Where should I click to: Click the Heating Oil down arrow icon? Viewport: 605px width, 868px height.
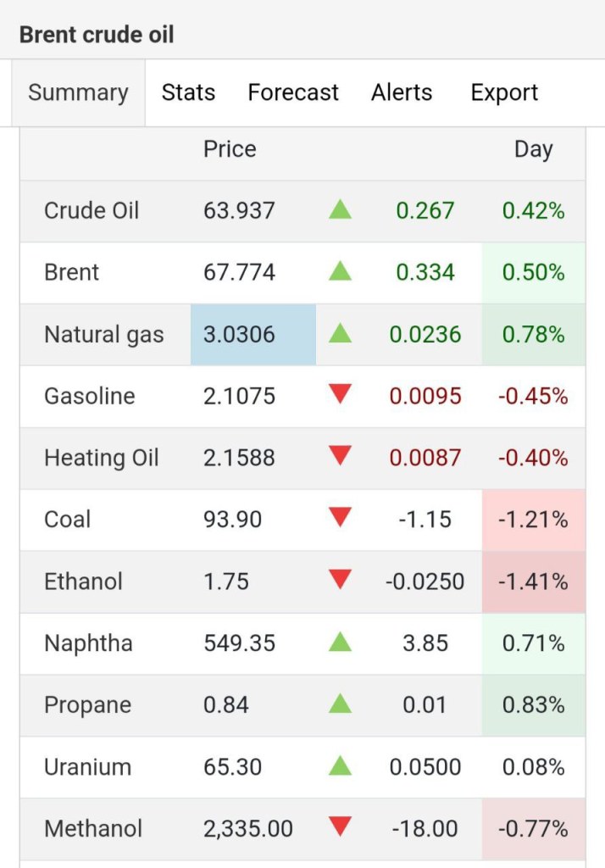[x=340, y=457]
